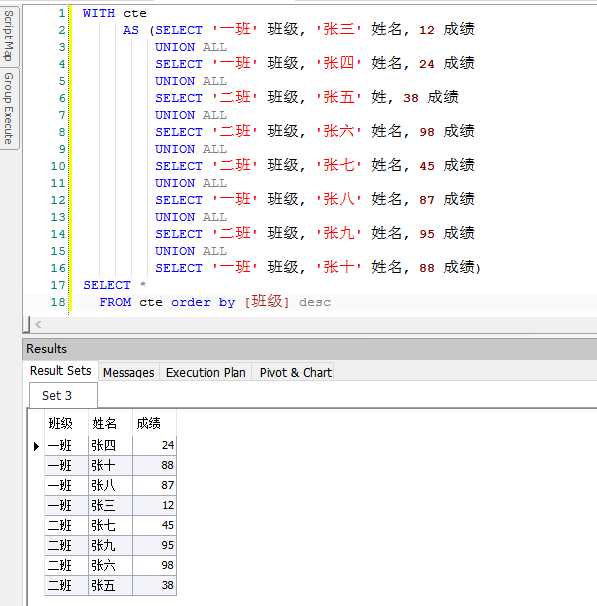Click line number 18 in the gutter
The width and height of the screenshot is (597, 606).
58,302
